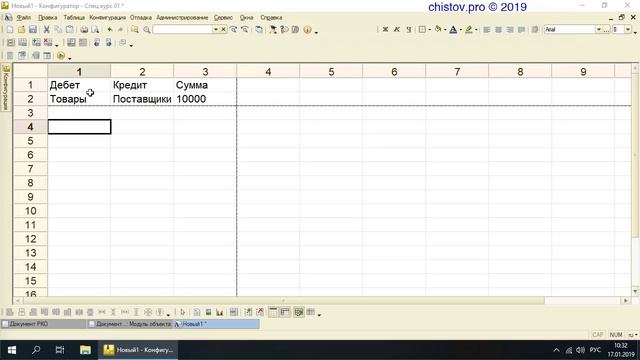Click the Open file folder icon
The height and width of the screenshot is (360, 640).
(x=21, y=29)
